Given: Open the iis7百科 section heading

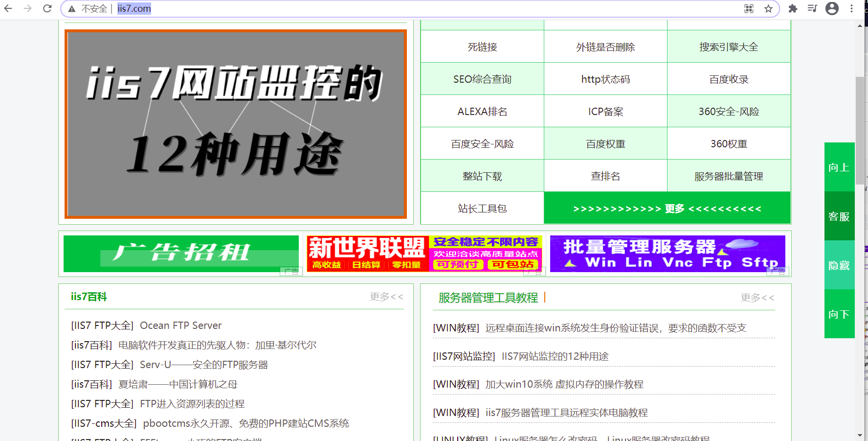Looking at the screenshot, I should tap(89, 297).
